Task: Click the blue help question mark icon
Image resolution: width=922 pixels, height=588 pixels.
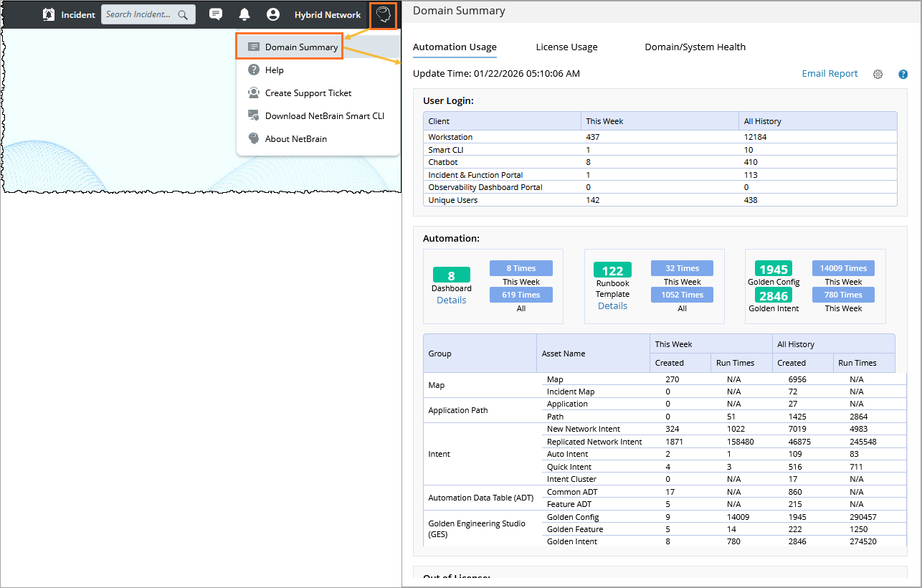Action: [x=903, y=74]
